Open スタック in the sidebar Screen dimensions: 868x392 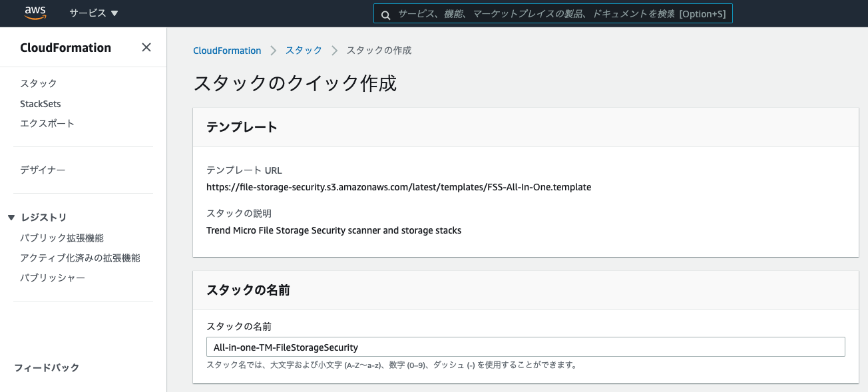pyautogui.click(x=39, y=83)
